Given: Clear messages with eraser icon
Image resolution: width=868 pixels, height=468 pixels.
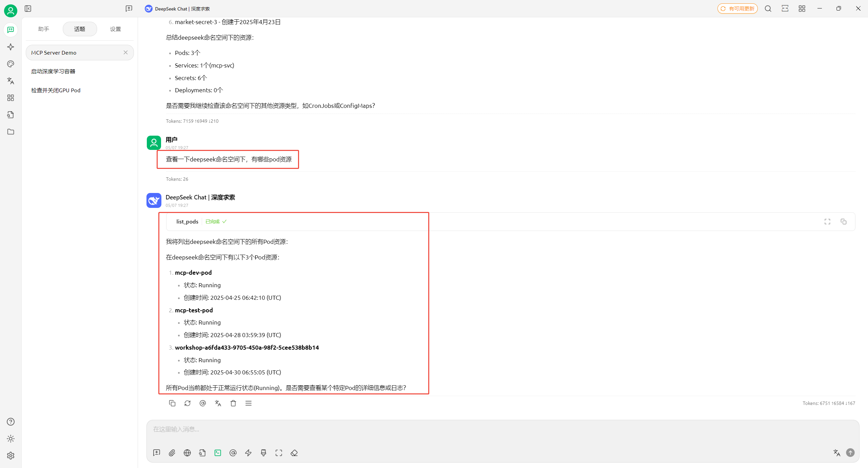Looking at the screenshot, I should pyautogui.click(x=294, y=453).
